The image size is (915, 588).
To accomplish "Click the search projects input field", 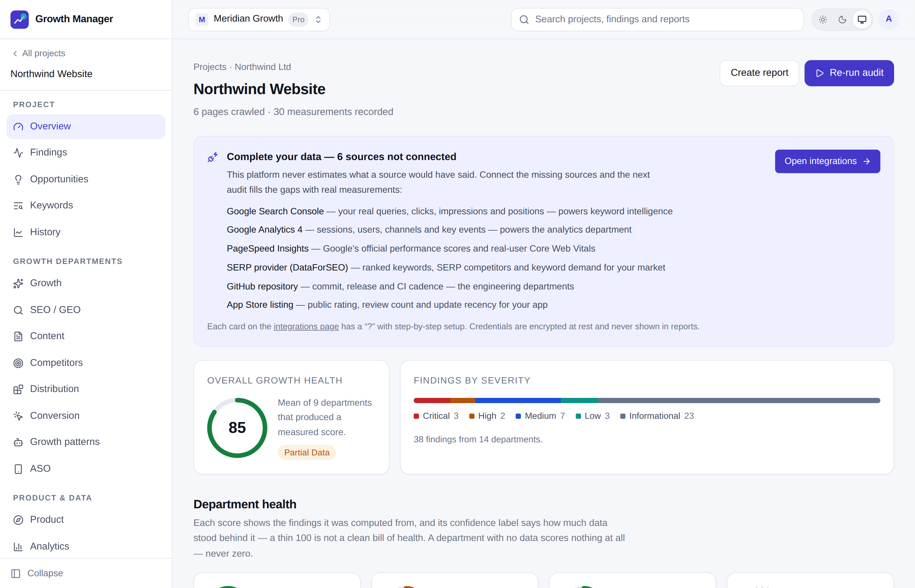I will coord(657,20).
